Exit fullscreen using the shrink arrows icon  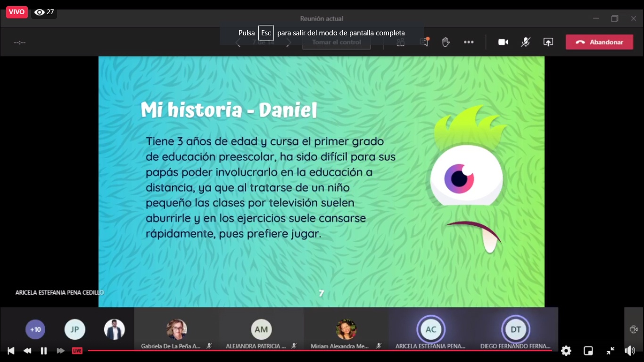(x=611, y=351)
